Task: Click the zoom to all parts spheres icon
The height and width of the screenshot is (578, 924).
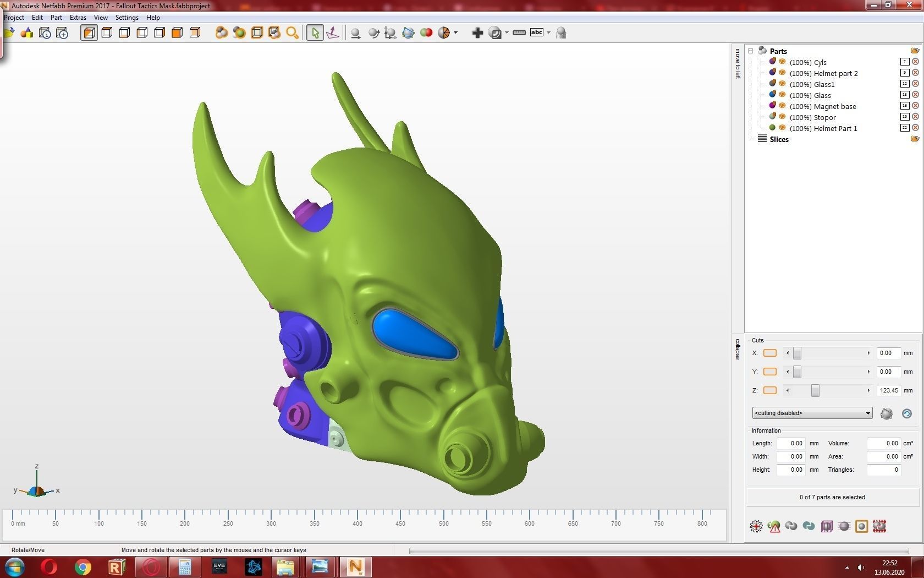Action: tap(222, 33)
